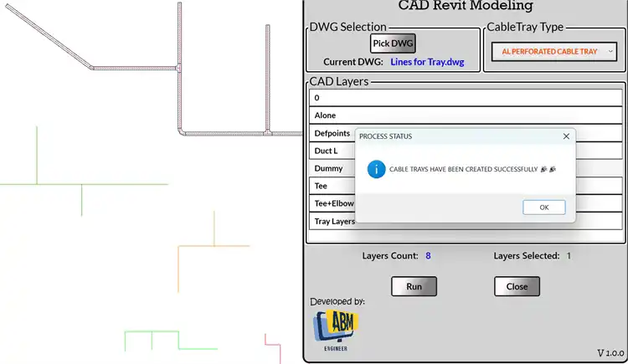Select the Dummy layer
The height and width of the screenshot is (364, 628).
330,168
